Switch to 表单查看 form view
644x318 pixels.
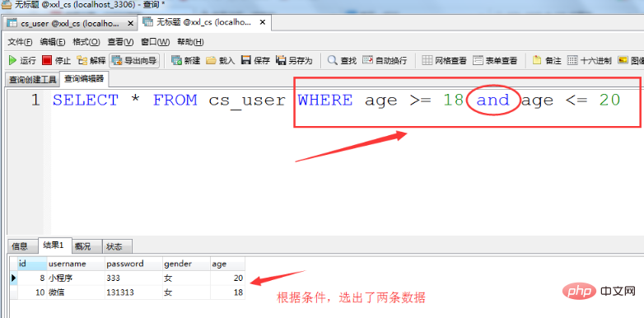[495, 61]
